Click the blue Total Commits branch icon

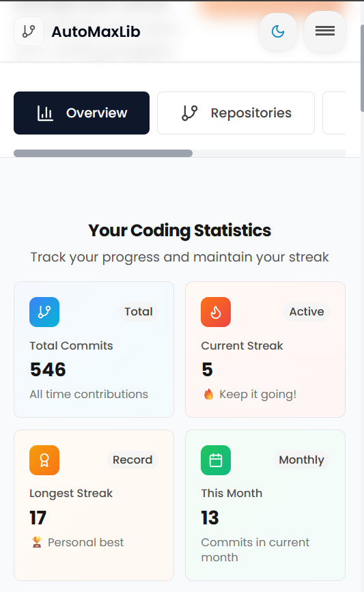tap(44, 312)
